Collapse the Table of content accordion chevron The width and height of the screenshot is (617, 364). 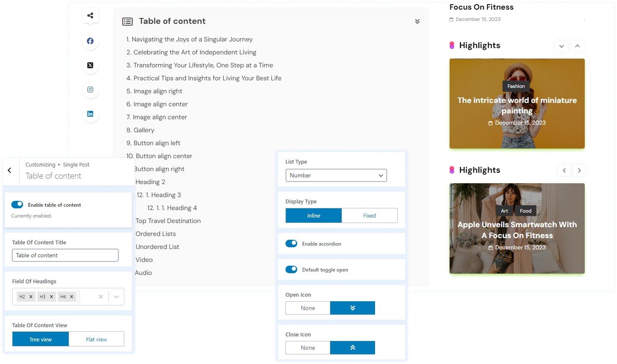pos(417,21)
